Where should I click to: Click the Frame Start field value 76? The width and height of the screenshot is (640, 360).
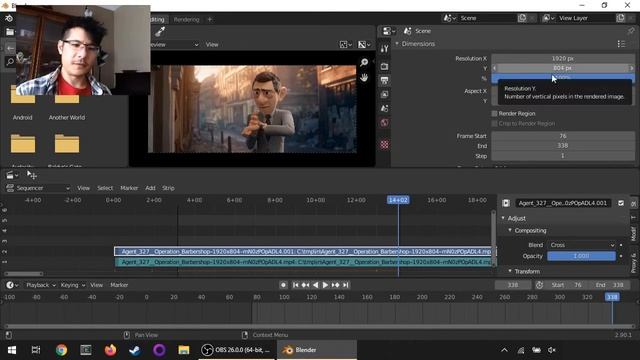pos(563,136)
